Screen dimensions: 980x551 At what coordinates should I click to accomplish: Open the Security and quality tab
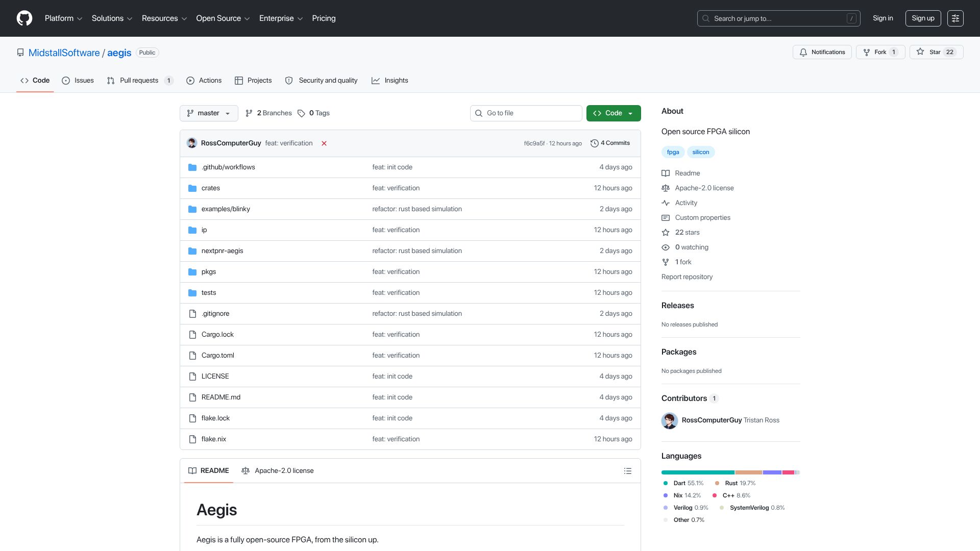click(321, 81)
